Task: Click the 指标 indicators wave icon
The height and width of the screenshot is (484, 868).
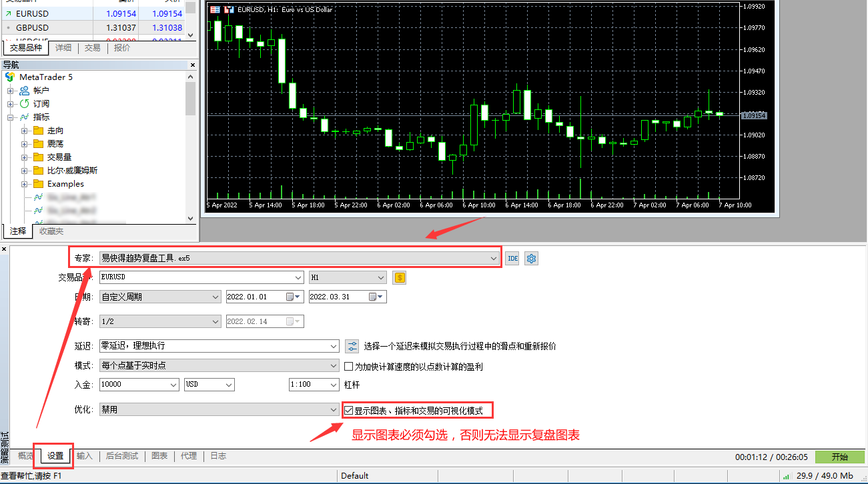Action: point(25,117)
